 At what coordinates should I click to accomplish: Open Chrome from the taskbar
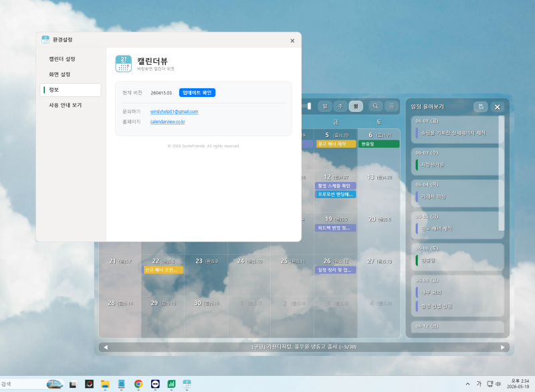tap(138, 384)
